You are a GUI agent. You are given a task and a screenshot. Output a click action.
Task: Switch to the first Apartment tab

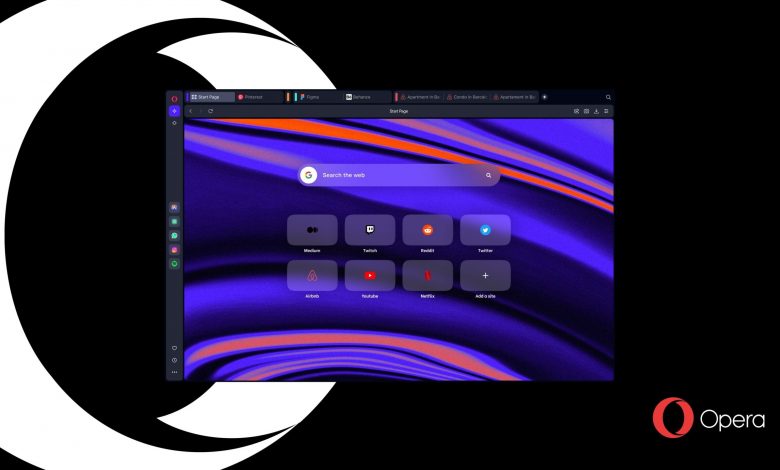[x=421, y=97]
